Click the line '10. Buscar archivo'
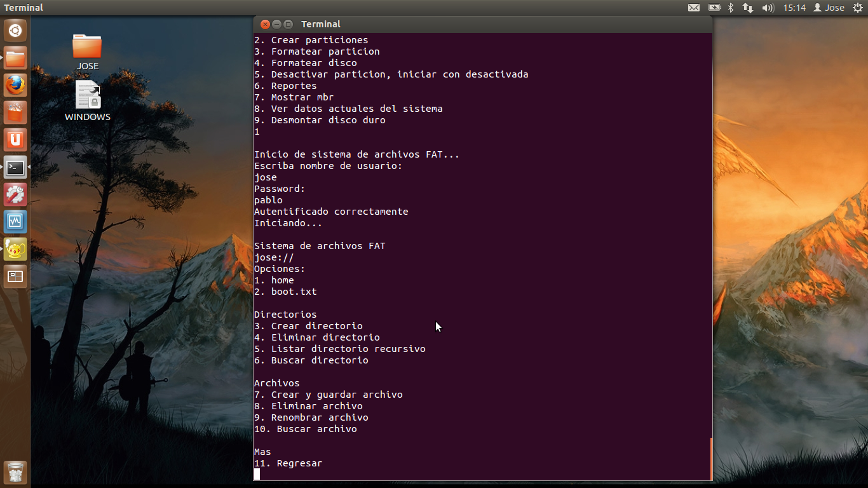868x488 pixels. coord(305,429)
